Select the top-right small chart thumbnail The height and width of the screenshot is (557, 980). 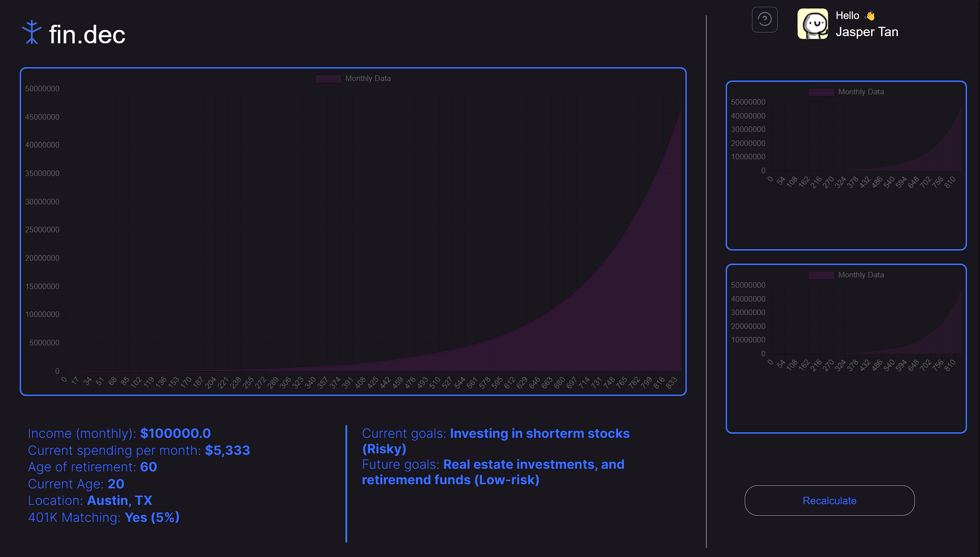pyautogui.click(x=845, y=165)
